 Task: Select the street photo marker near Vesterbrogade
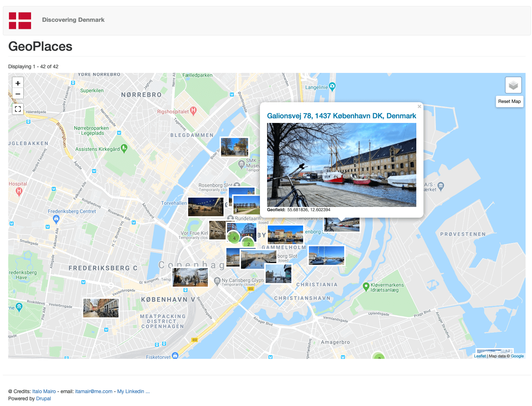(101, 308)
